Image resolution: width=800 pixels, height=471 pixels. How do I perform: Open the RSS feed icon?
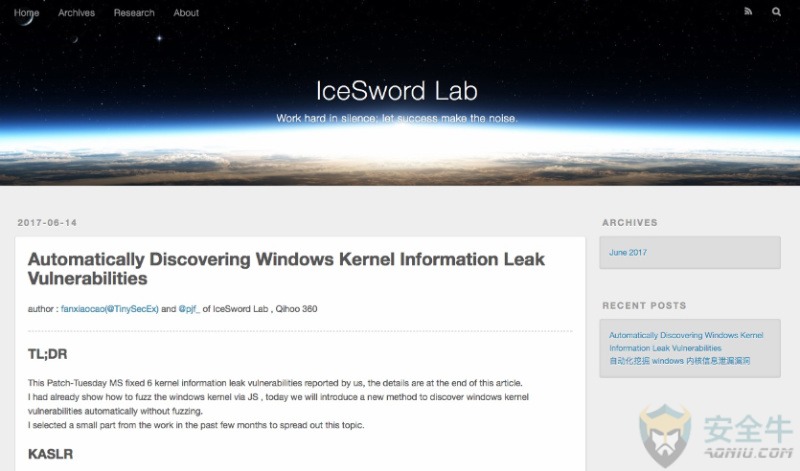pos(748,11)
